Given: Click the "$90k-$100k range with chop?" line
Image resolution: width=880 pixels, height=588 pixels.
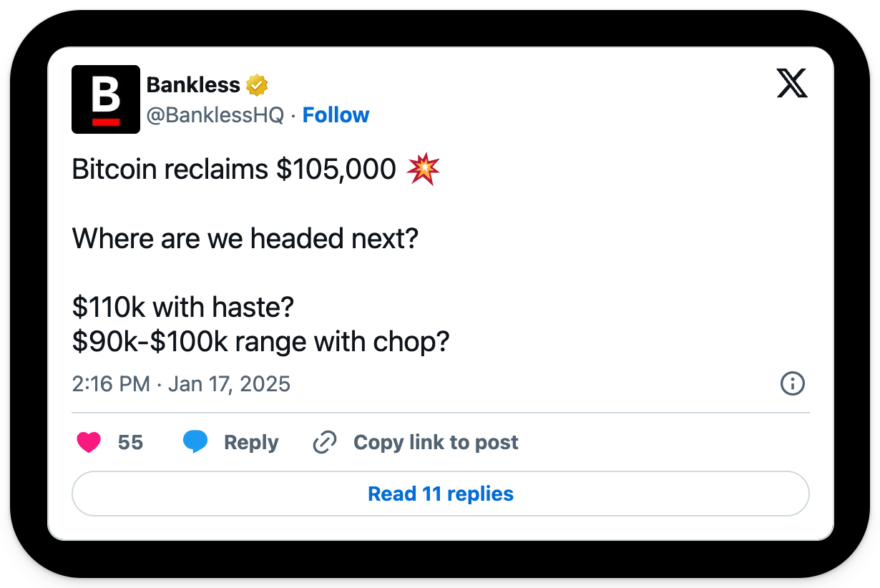Looking at the screenshot, I should 260,342.
